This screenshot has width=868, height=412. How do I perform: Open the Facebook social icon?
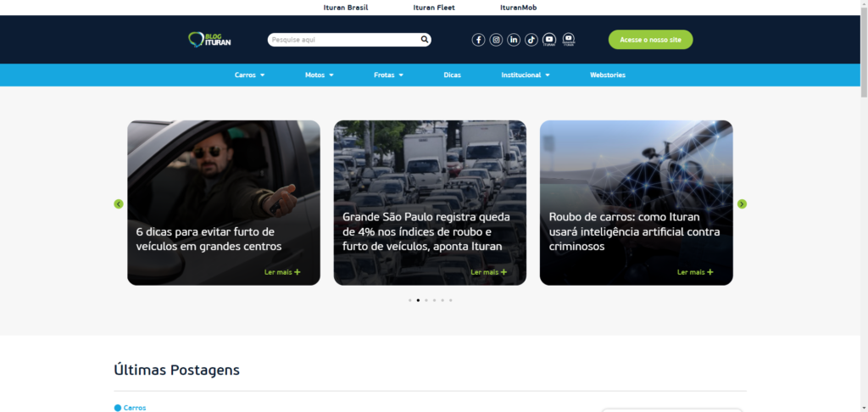(478, 40)
